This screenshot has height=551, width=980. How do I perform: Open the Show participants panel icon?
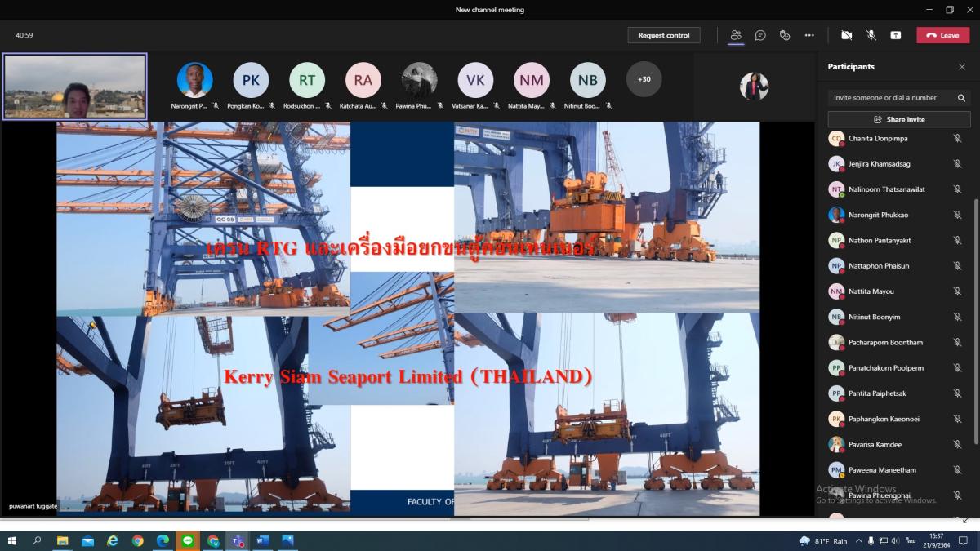tap(736, 35)
